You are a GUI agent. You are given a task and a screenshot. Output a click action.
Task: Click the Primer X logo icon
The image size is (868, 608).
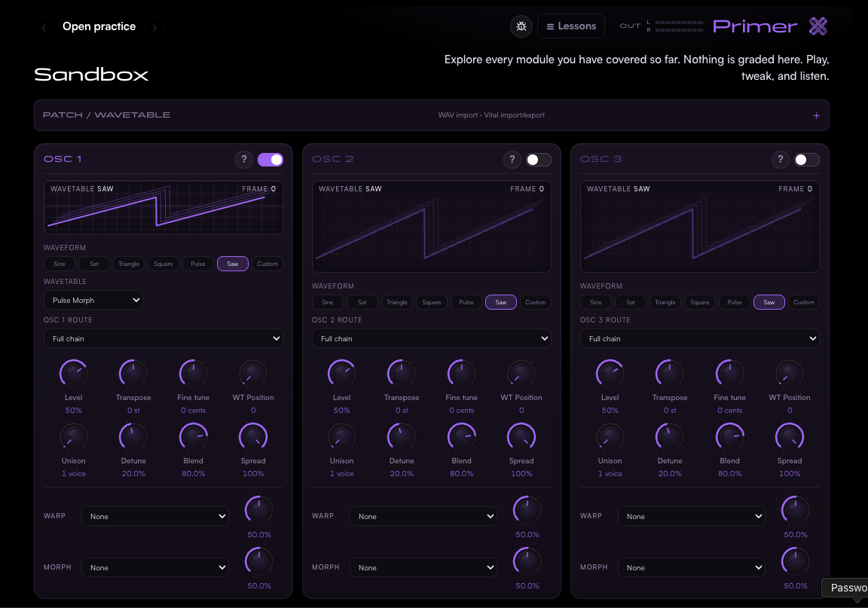[818, 26]
